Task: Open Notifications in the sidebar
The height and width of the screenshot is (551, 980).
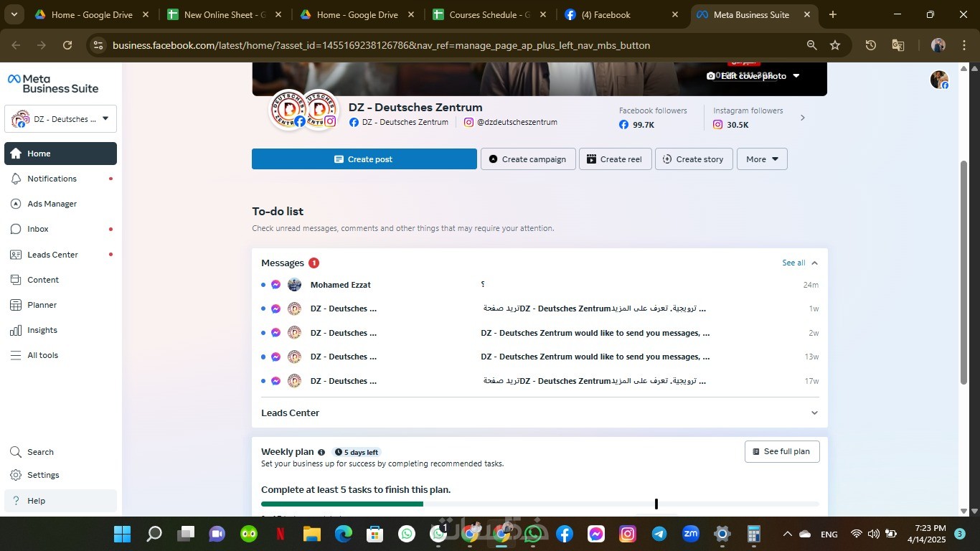Action: point(60,179)
